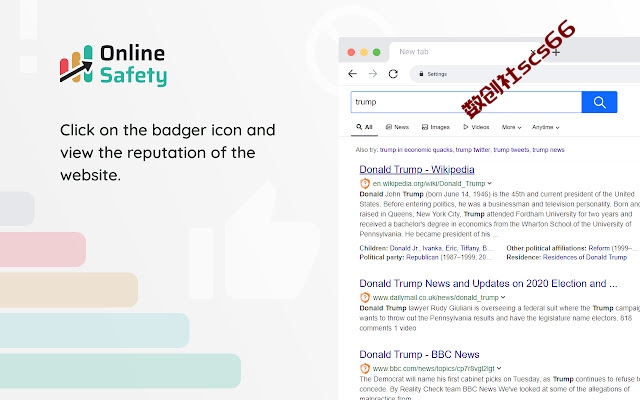Switch to the News search tab
Screen dimensions: 640x400
click(x=397, y=127)
